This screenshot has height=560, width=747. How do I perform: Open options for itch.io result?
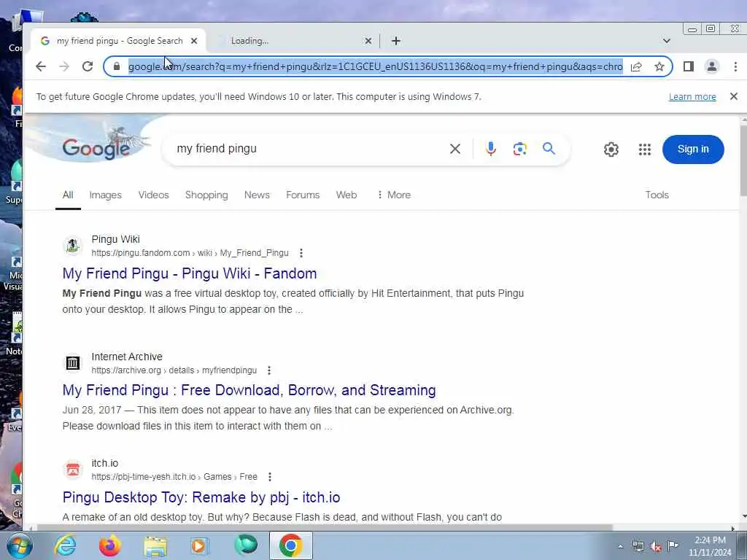coord(270,477)
